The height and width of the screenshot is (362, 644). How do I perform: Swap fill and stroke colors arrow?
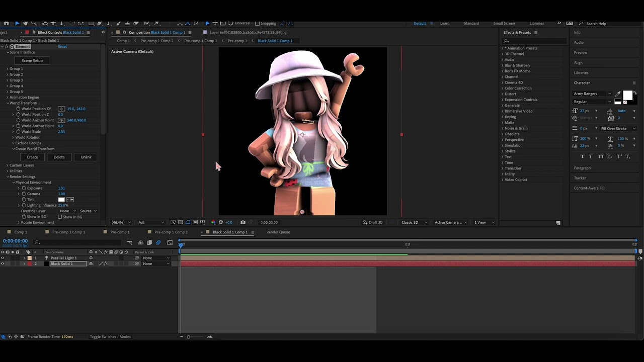click(x=635, y=93)
